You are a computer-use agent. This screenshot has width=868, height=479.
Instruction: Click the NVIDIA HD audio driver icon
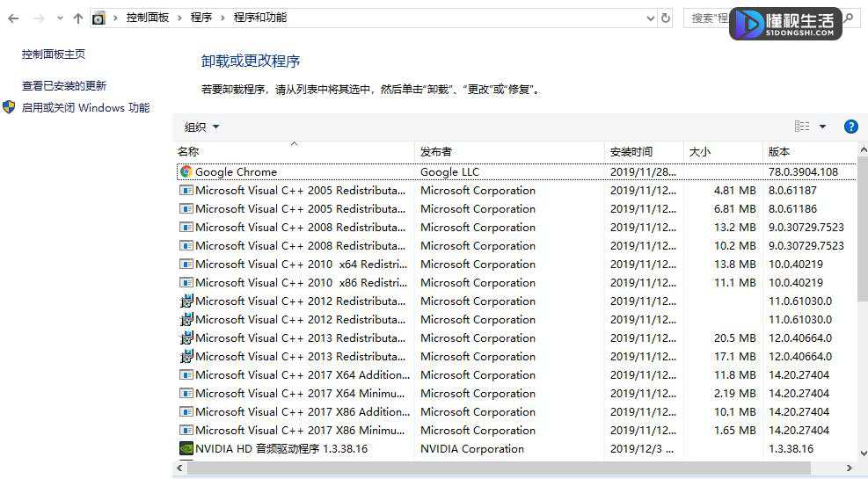(186, 448)
